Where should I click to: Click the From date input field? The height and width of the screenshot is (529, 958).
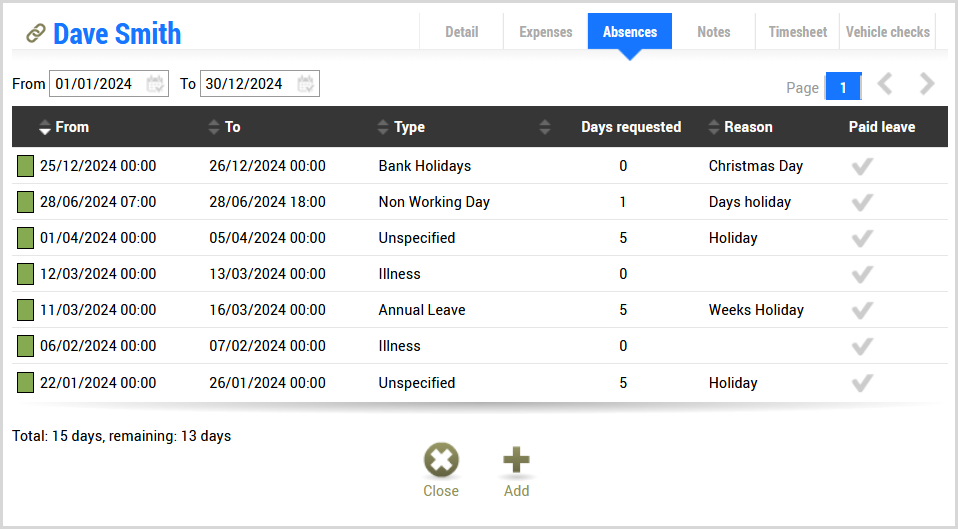click(x=95, y=84)
